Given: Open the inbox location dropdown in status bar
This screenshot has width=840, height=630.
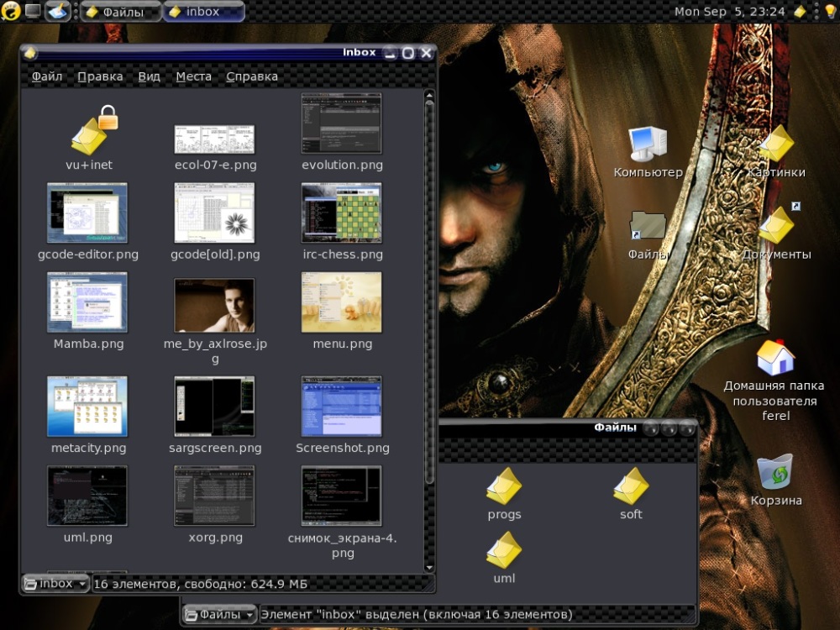Looking at the screenshot, I should [x=55, y=584].
